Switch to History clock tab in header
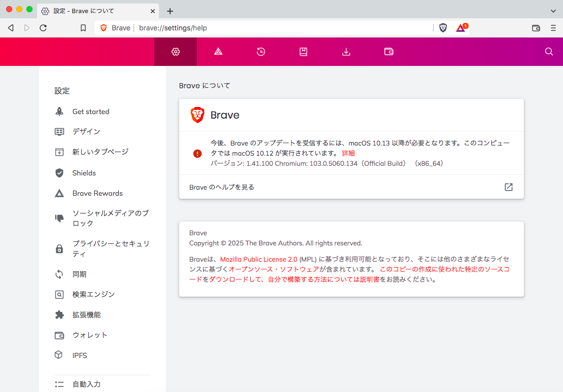Image resolution: width=563 pixels, height=392 pixels. pos(261,52)
